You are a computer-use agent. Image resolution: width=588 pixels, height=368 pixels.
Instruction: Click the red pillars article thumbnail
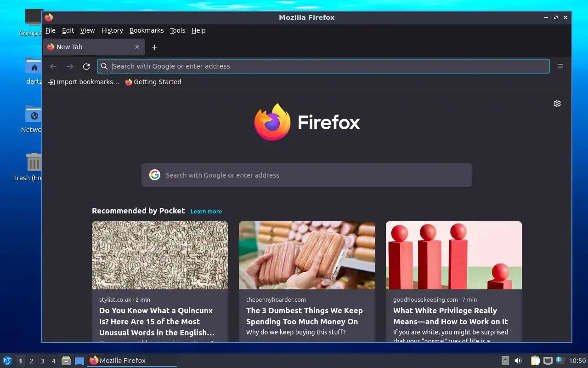tap(454, 255)
